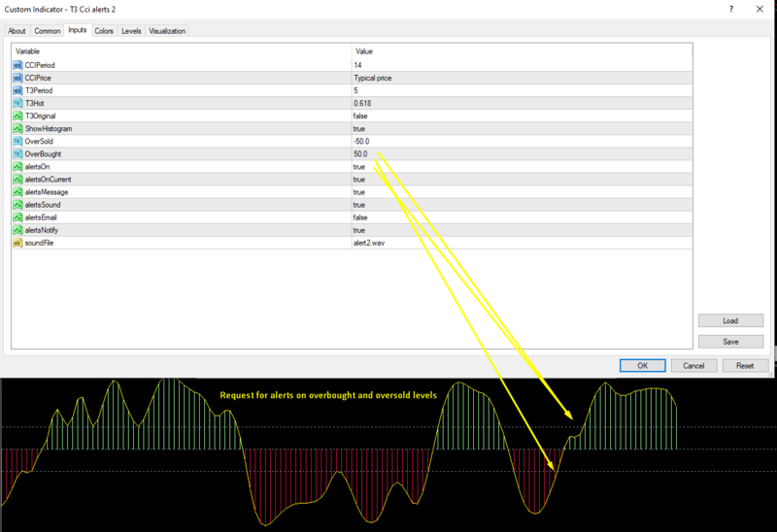Select the CCIPrice variable name
This screenshot has width=777, height=532.
(38, 78)
